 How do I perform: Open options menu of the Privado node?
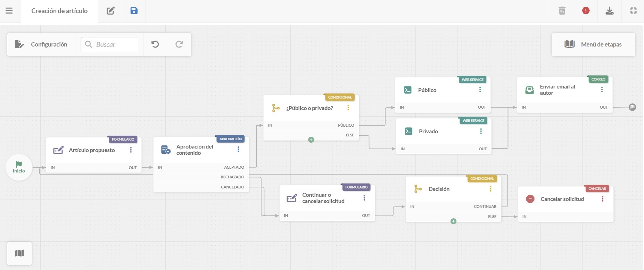click(481, 131)
